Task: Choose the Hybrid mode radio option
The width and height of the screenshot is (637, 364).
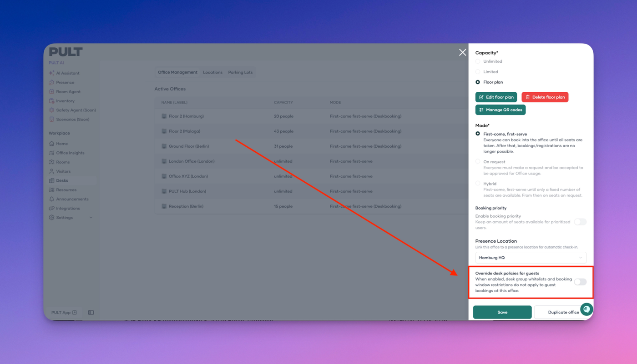Action: [x=478, y=184]
